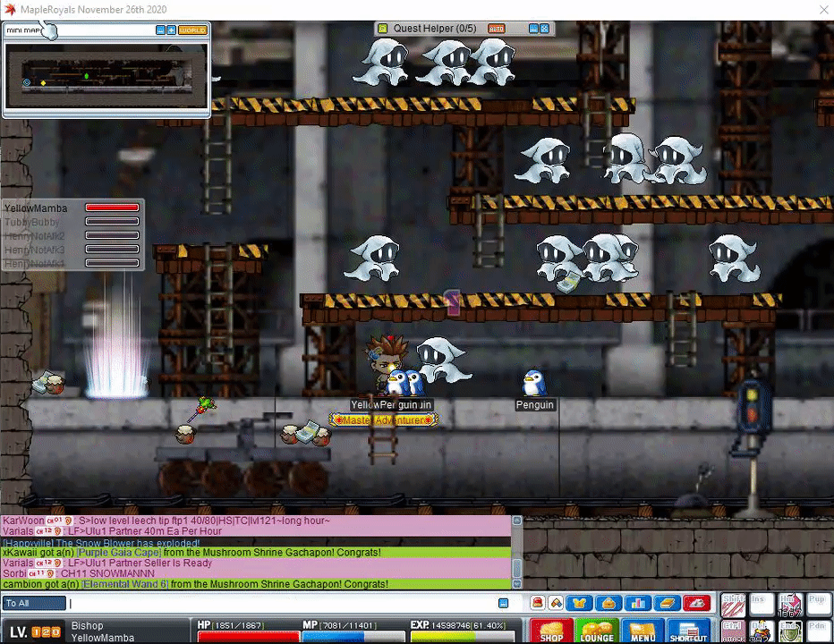
Task: Click the megaphone eraser icon in quick bar
Action: point(556,603)
